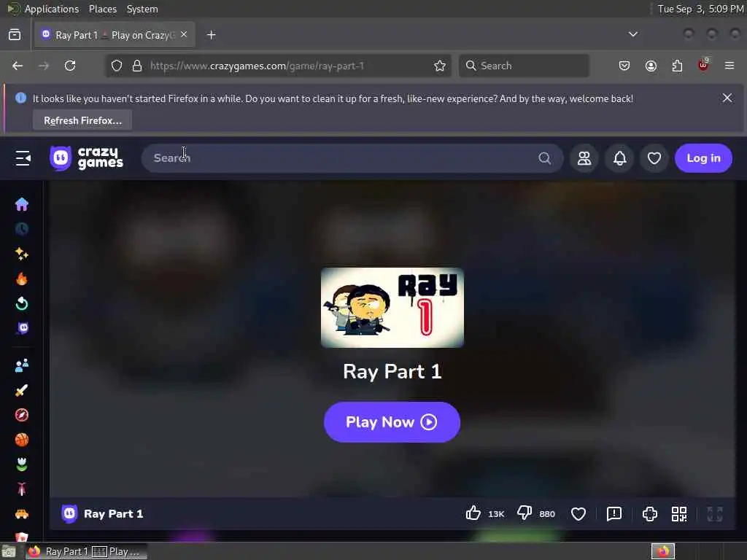The height and width of the screenshot is (560, 747).
Task: Open the Firefox account icon
Action: point(651,66)
